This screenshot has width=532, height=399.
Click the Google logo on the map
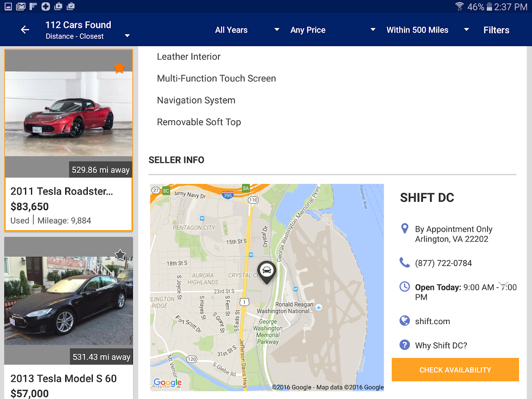click(x=168, y=382)
